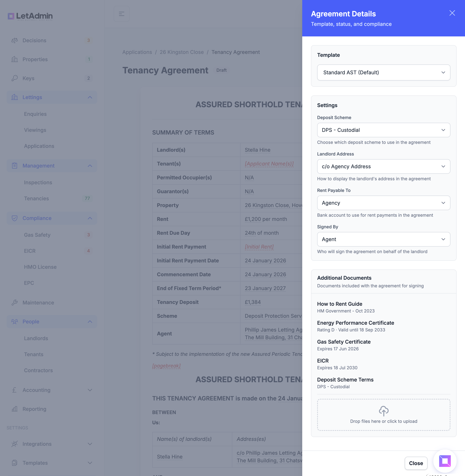Click the Maintenance wrench icon
Screen dimensions: 465x476
tap(14, 303)
